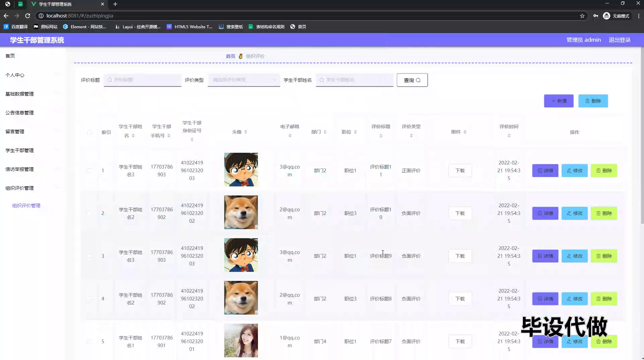The image size is (644, 360).
Task: Open 百度翻译 bookmark
Action: (x=15, y=27)
